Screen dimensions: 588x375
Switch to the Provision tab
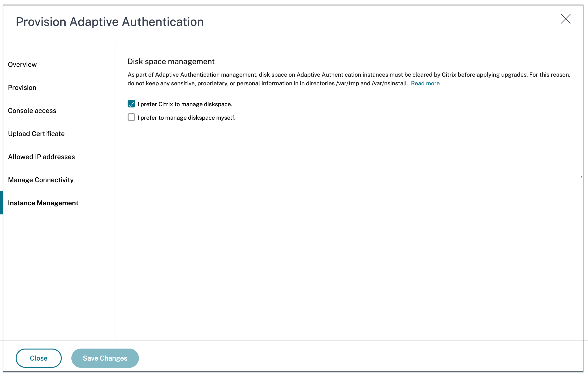[22, 87]
